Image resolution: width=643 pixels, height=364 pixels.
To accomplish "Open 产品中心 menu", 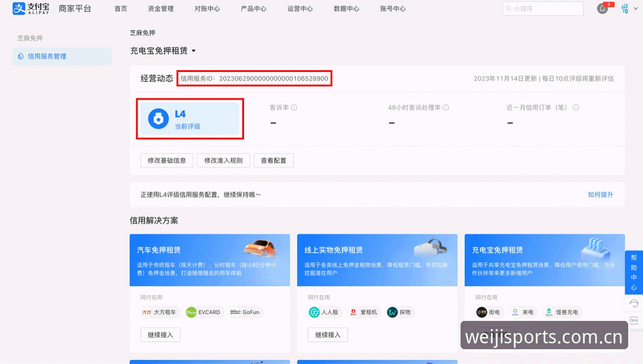I will click(253, 9).
